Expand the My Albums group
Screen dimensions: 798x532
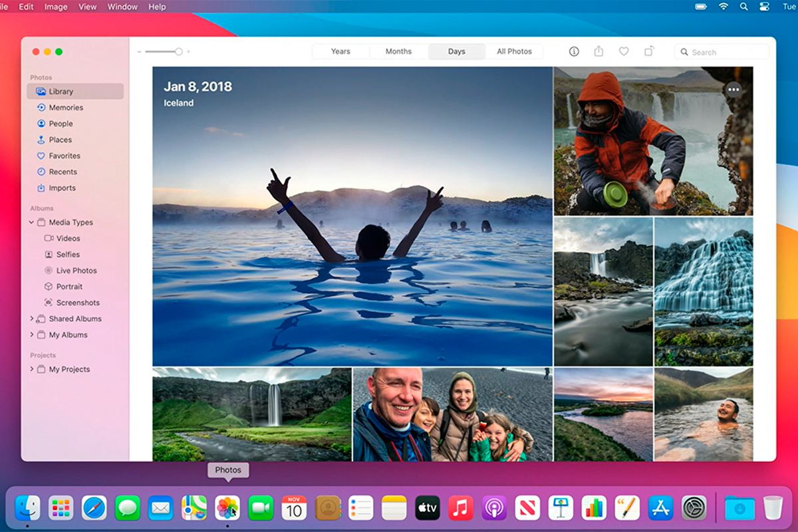31,334
